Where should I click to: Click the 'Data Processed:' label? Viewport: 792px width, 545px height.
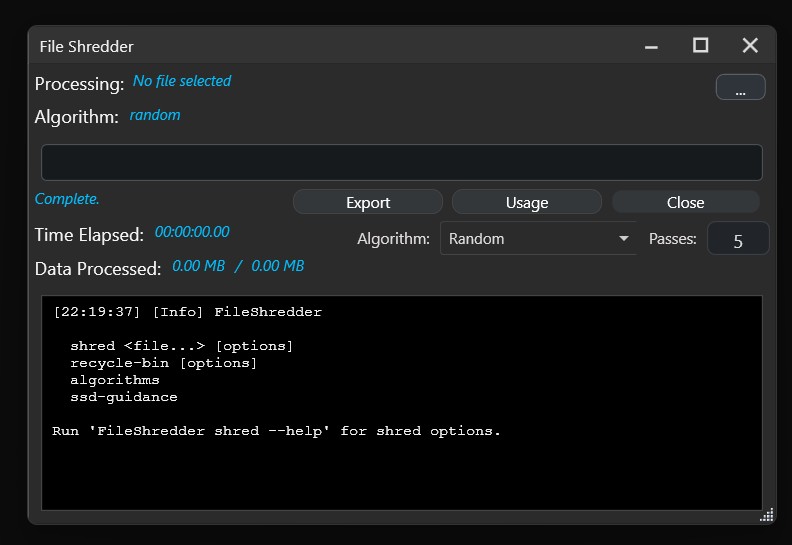point(97,269)
